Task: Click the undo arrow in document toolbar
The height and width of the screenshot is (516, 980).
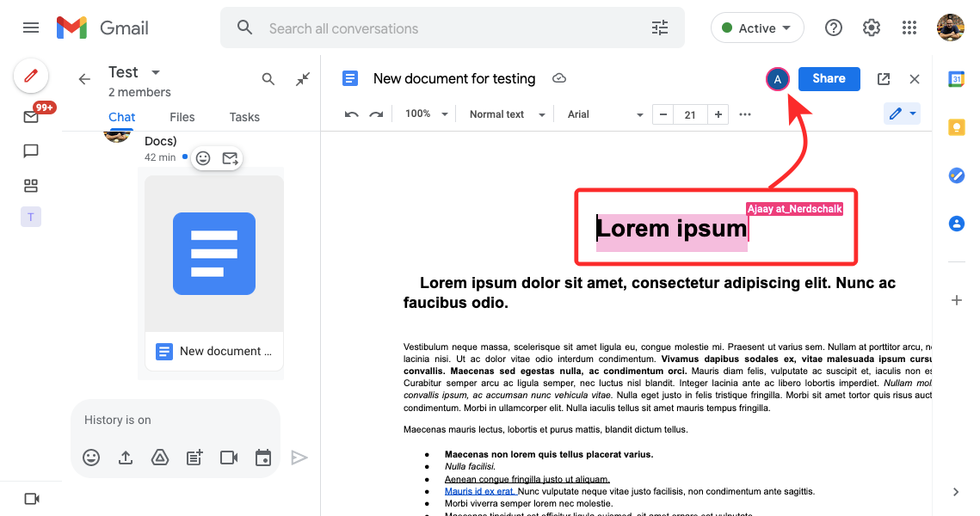Action: pos(351,114)
